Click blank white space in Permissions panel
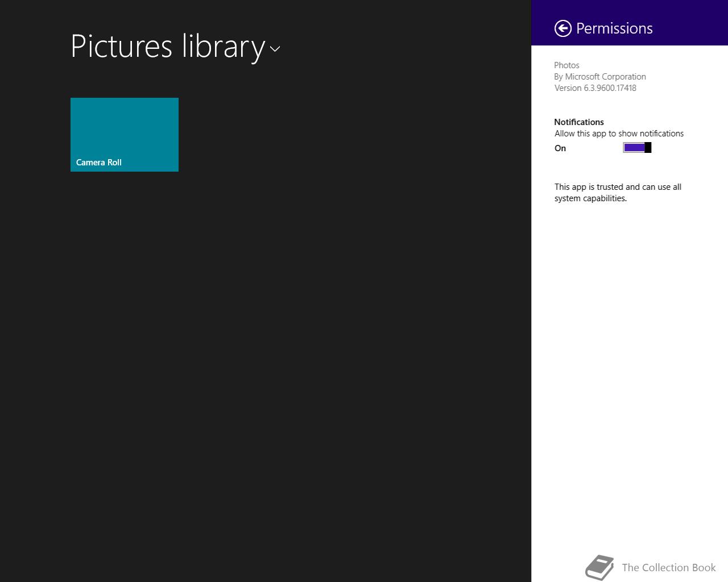The image size is (728, 582). (x=630, y=369)
